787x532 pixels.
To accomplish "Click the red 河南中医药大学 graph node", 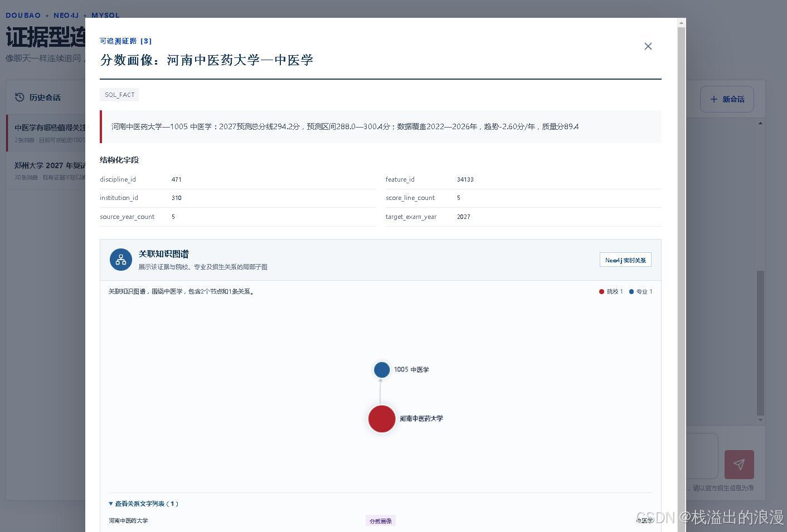I will point(382,419).
